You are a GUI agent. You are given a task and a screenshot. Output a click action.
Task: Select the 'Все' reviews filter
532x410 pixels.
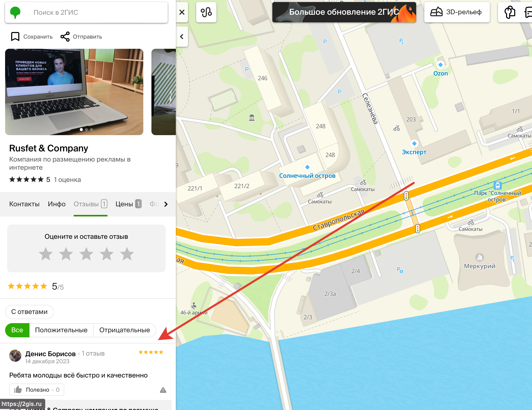[x=17, y=330]
